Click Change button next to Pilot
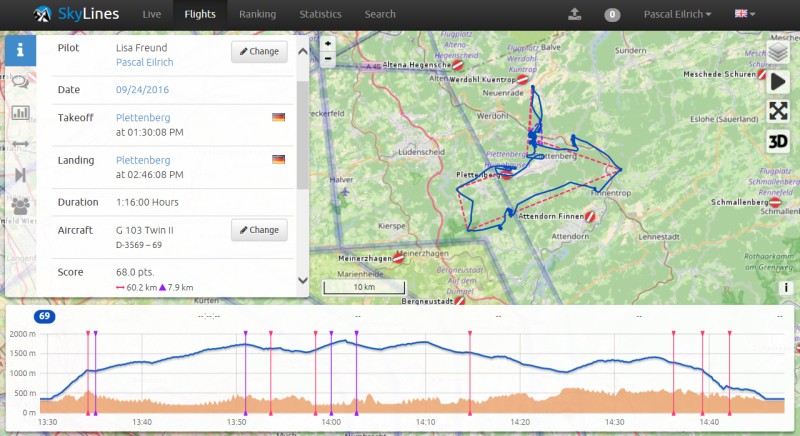The height and width of the screenshot is (436, 800). pyautogui.click(x=259, y=52)
